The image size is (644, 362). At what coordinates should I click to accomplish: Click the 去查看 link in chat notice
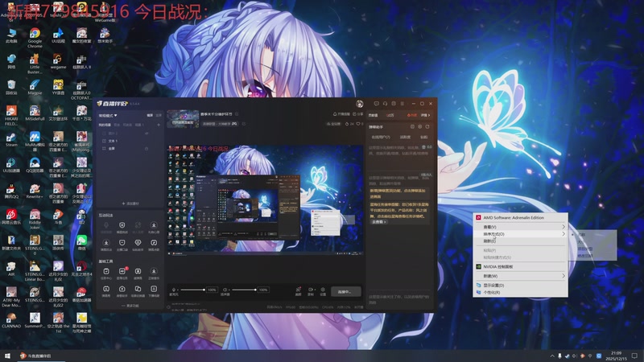point(379,222)
